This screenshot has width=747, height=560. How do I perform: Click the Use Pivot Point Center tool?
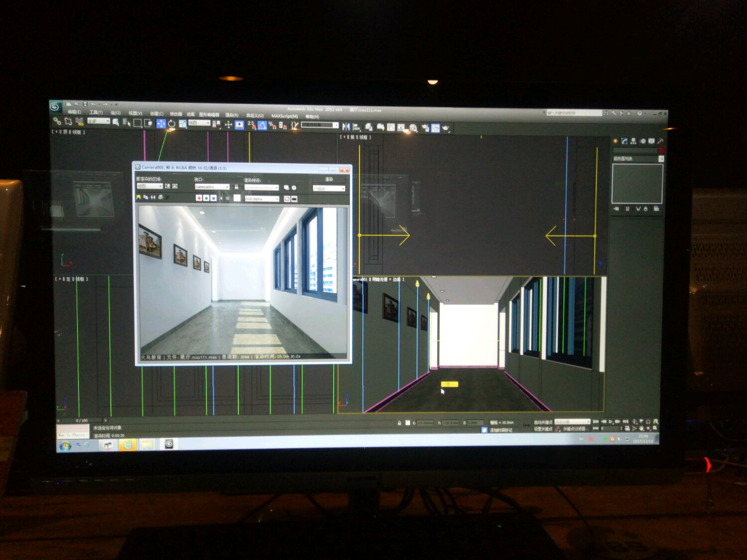[x=216, y=124]
